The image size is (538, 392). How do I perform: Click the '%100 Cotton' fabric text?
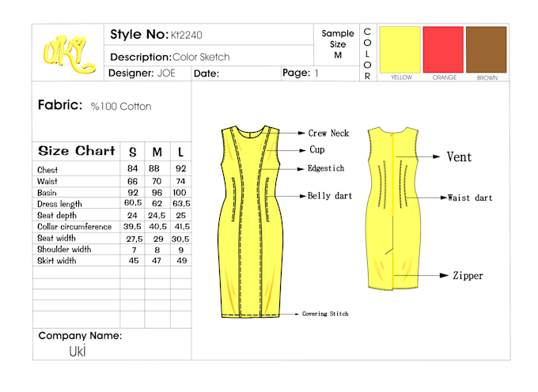[121, 106]
